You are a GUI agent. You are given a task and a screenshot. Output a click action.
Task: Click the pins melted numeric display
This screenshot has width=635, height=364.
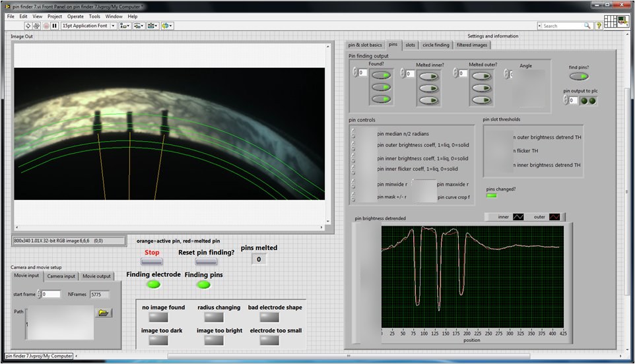click(x=259, y=259)
